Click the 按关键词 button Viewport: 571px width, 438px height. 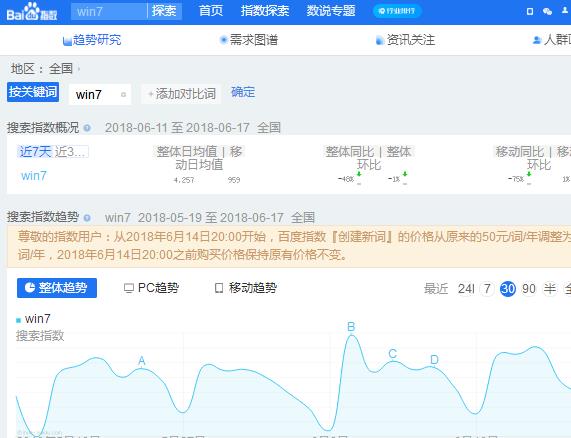pyautogui.click(x=33, y=92)
